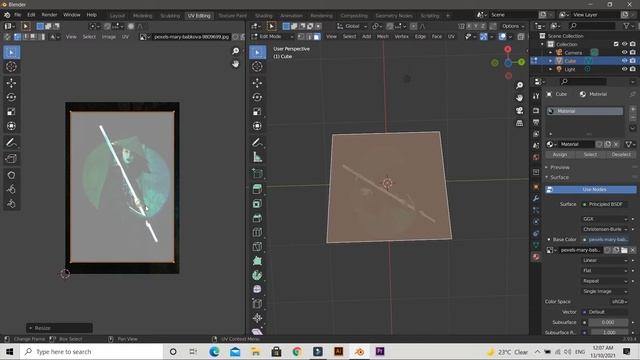The image size is (640, 360).
Task: Select the Add Cube tool in 3D viewport
Action: pyautogui.click(x=257, y=173)
